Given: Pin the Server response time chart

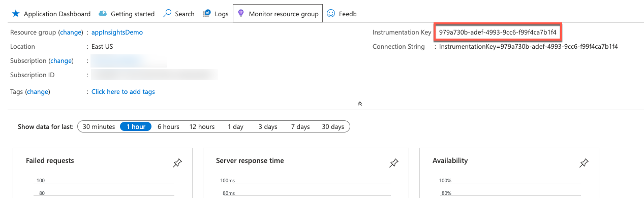Looking at the screenshot, I should pos(393,163).
